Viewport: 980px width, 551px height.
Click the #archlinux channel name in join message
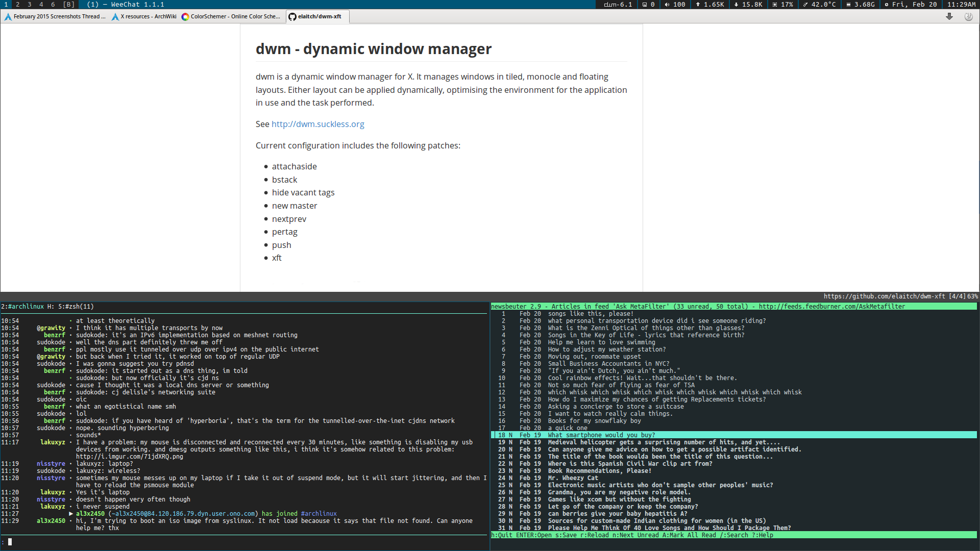(x=318, y=514)
